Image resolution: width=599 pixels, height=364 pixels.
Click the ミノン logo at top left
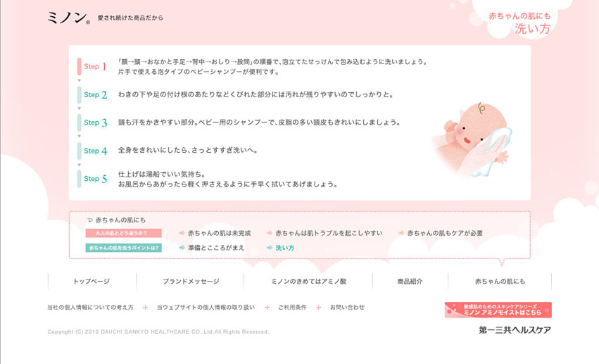coord(69,18)
